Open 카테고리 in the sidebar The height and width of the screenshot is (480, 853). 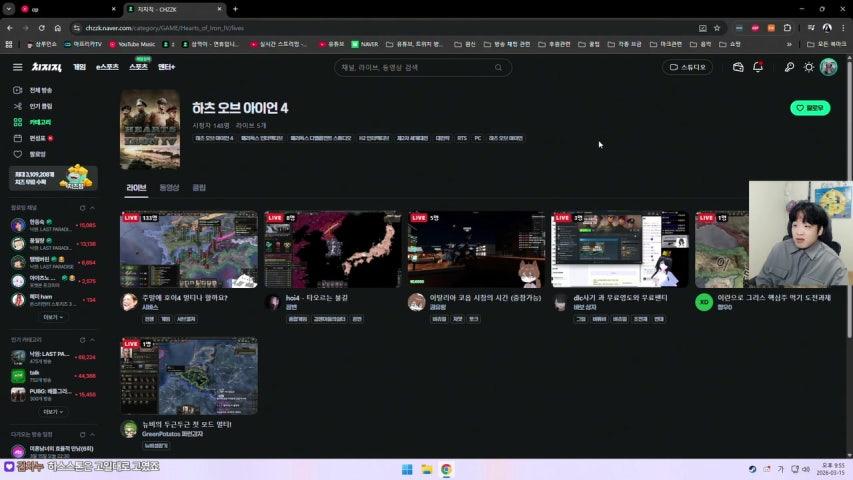tap(33, 122)
